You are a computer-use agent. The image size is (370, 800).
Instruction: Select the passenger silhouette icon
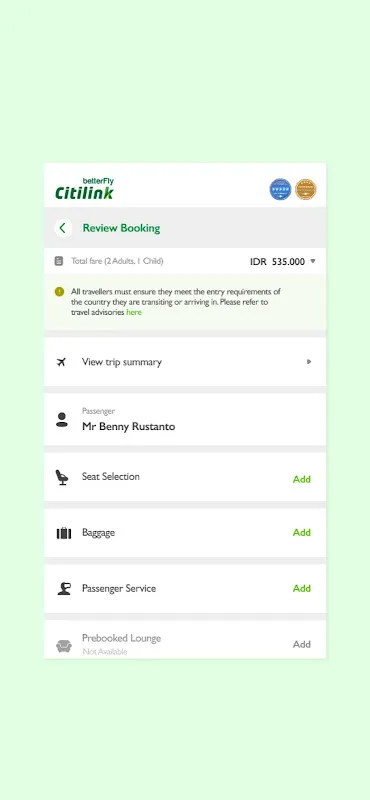pyautogui.click(x=62, y=420)
